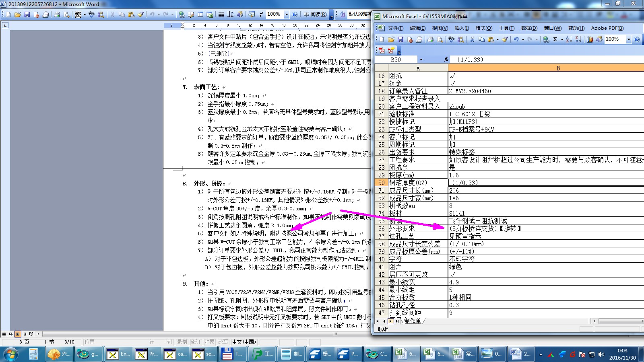Click New document icon in Word toolbar
Viewport: 644px width, 362px height.
click(x=8, y=14)
